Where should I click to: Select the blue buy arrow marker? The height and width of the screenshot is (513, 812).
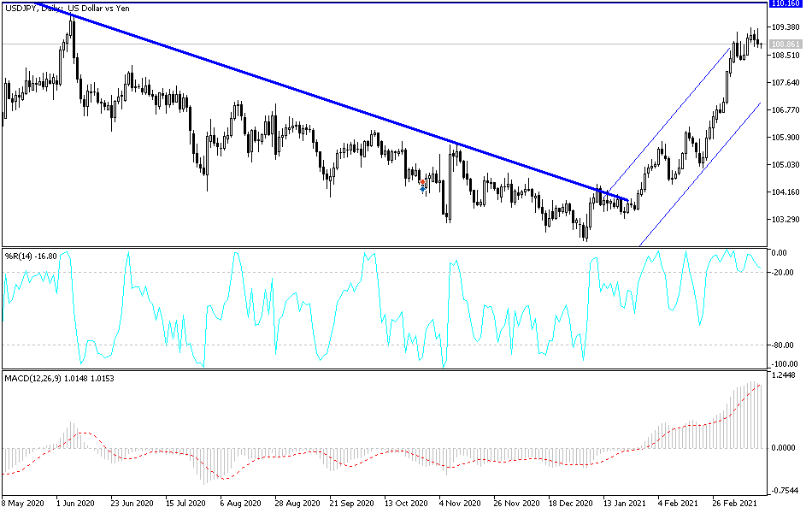pyautogui.click(x=422, y=189)
